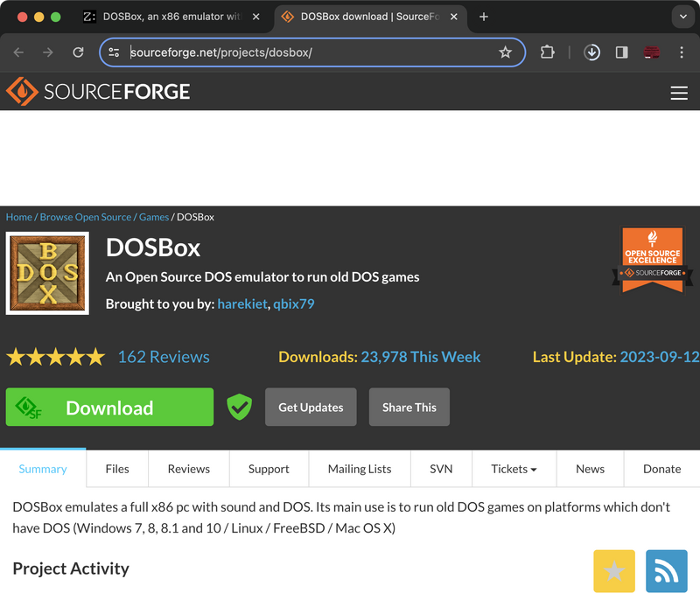Open the harekiet contributor profile link

(241, 303)
